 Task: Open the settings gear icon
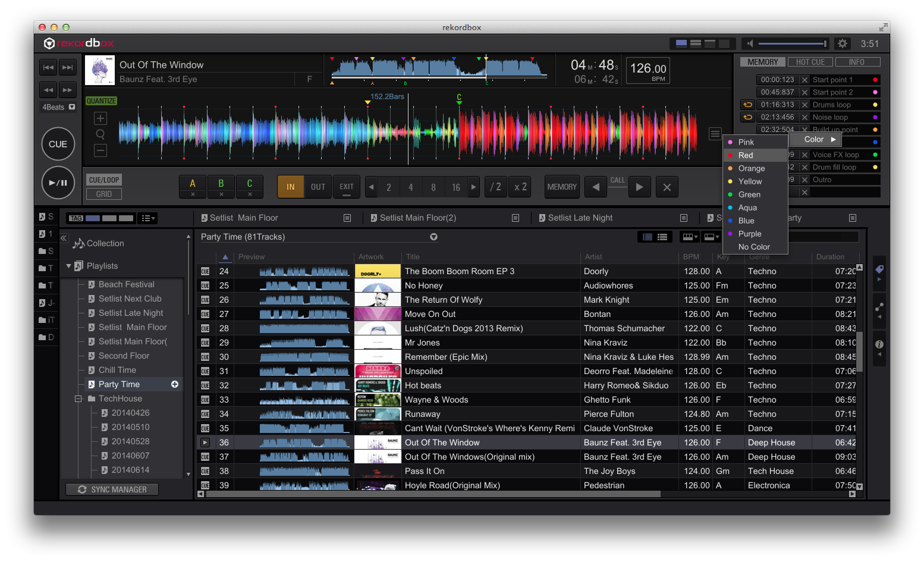tap(842, 43)
